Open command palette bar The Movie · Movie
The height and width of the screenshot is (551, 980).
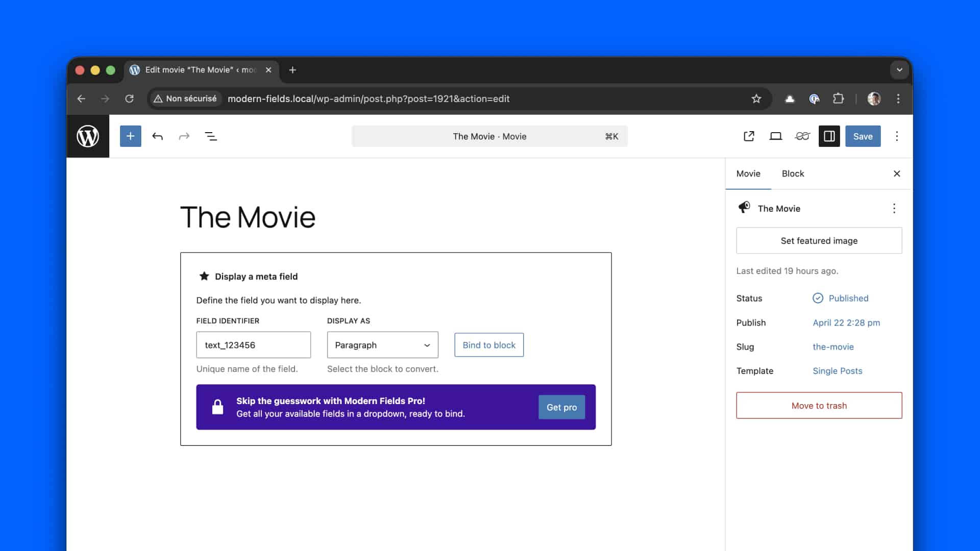[x=489, y=136]
